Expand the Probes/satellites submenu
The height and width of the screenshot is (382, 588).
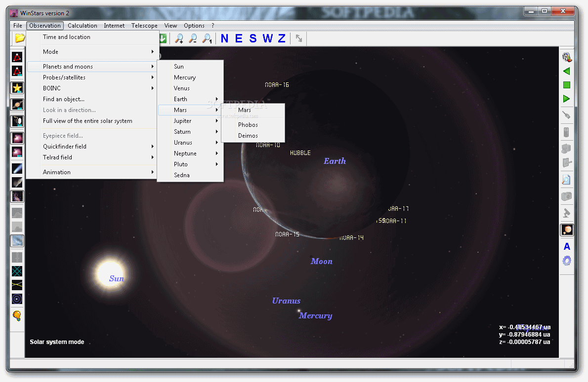(92, 77)
